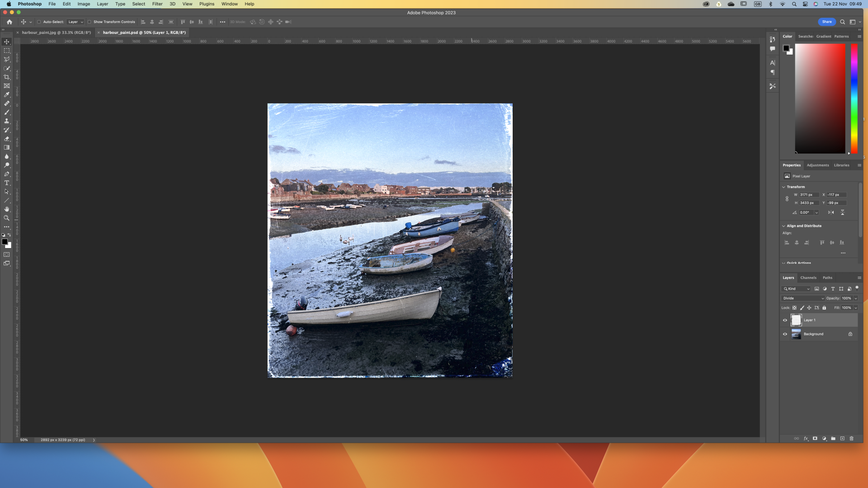868x488 pixels.
Task: Open the layer Kind filter dropdown
Action: click(x=797, y=289)
